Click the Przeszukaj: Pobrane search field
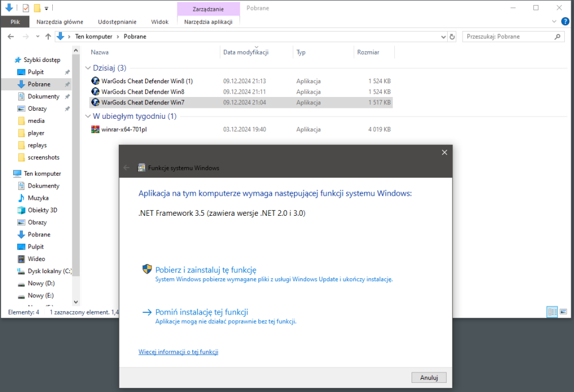574x392 pixels. pyautogui.click(x=508, y=37)
